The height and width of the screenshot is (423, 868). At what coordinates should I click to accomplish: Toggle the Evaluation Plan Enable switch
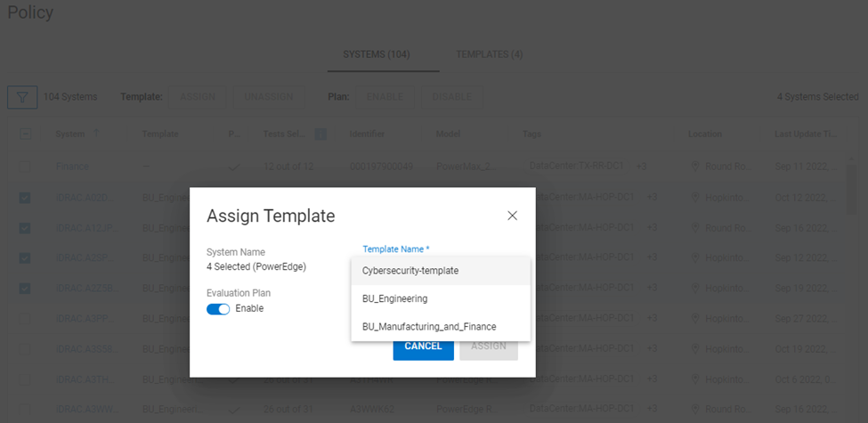(218, 309)
